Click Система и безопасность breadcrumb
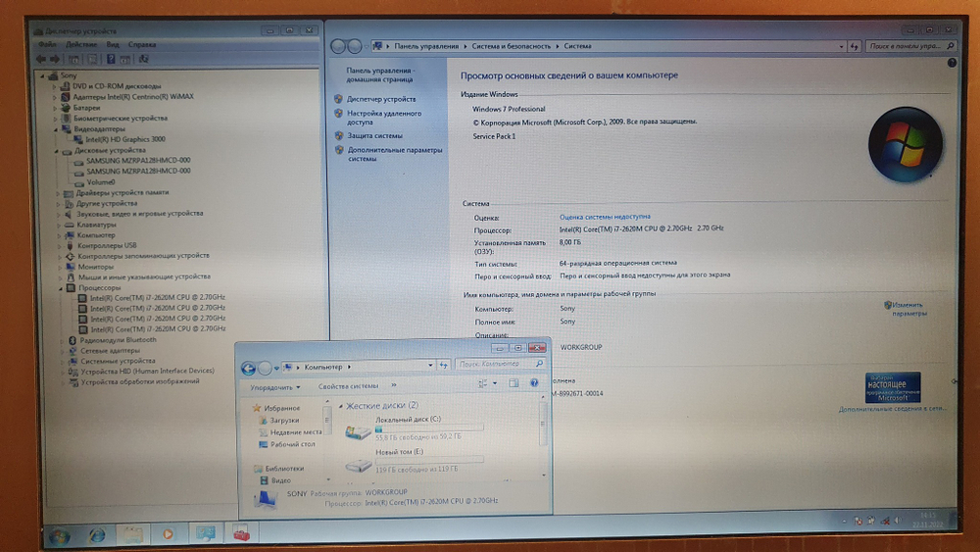This screenshot has width=980, height=552. (x=512, y=46)
